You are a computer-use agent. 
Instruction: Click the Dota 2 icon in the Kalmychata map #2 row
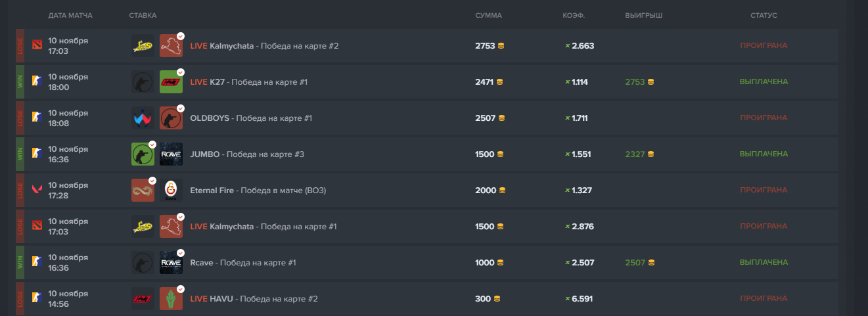(37, 45)
